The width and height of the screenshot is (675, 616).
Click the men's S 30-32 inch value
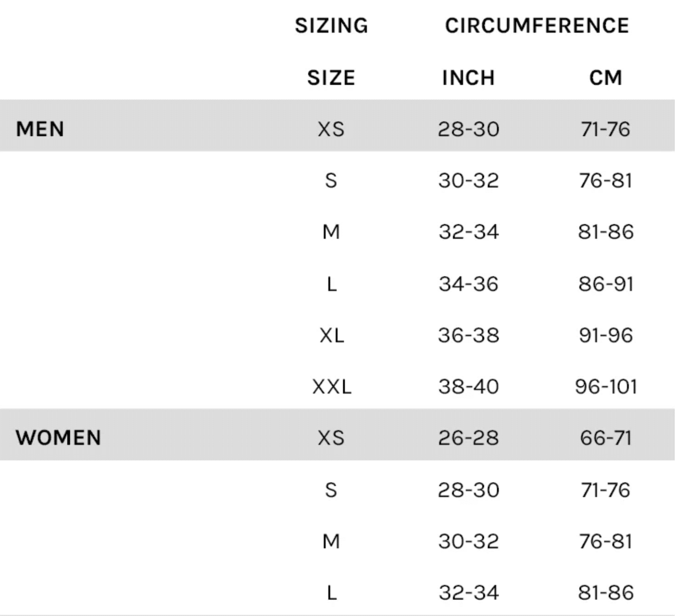pyautogui.click(x=468, y=181)
